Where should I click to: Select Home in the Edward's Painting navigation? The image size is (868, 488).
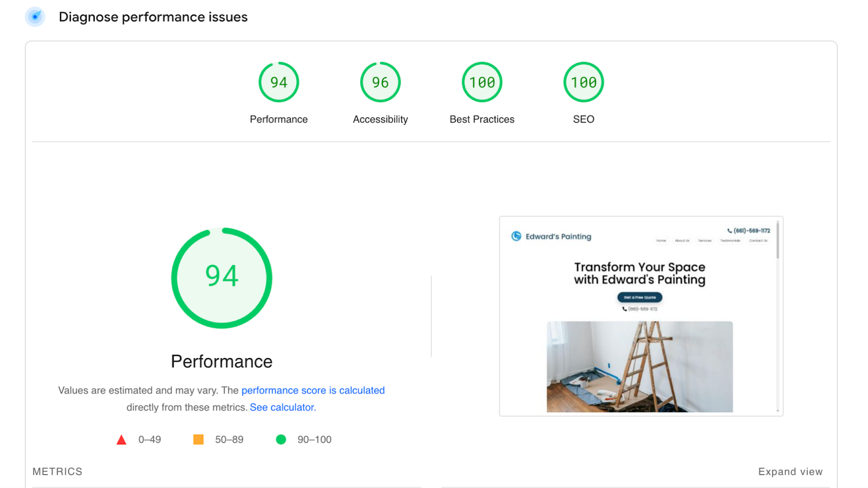661,241
